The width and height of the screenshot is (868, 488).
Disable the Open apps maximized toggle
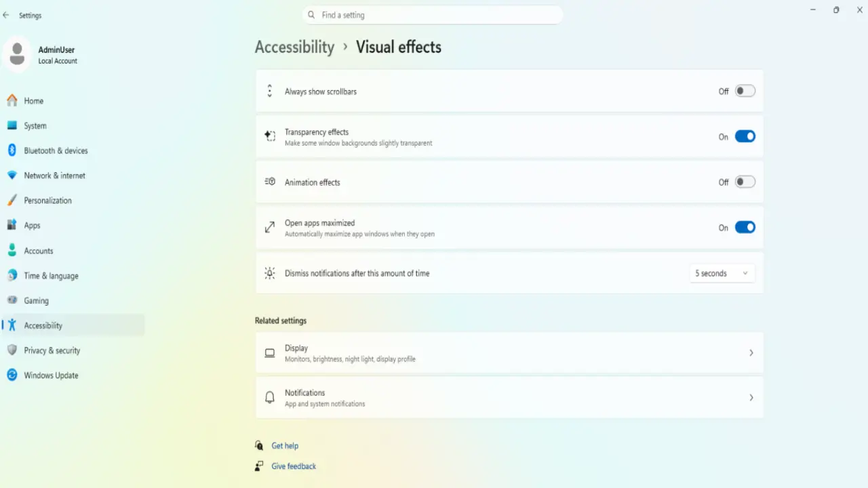745,228
